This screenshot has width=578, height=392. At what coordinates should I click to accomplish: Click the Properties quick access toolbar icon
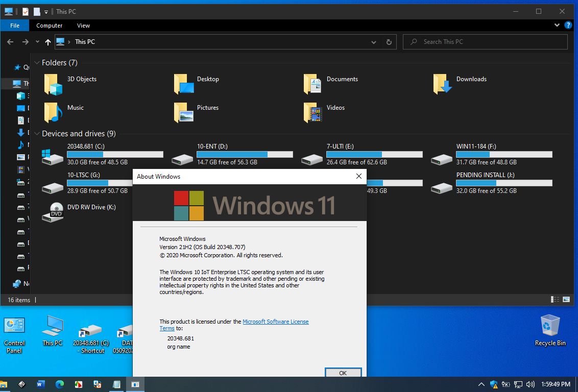[26, 12]
